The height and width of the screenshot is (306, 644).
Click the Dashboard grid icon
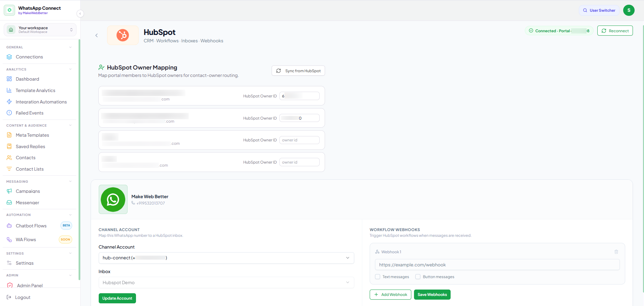tap(9, 79)
